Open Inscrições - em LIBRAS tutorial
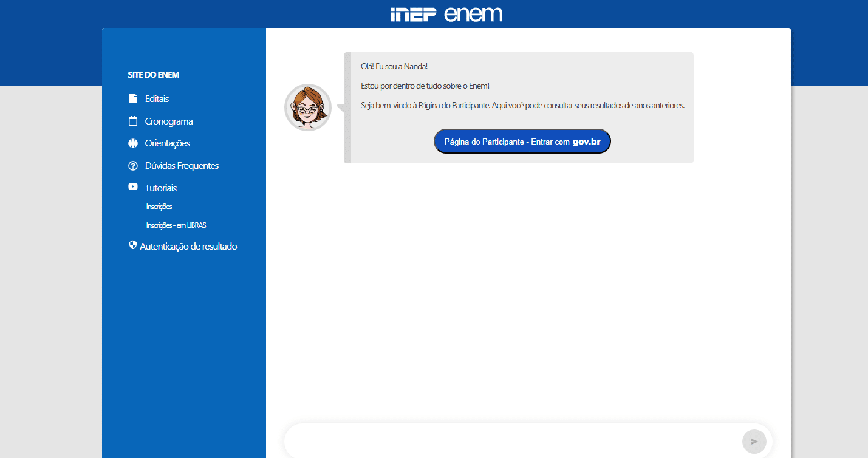The width and height of the screenshot is (868, 458). point(176,225)
